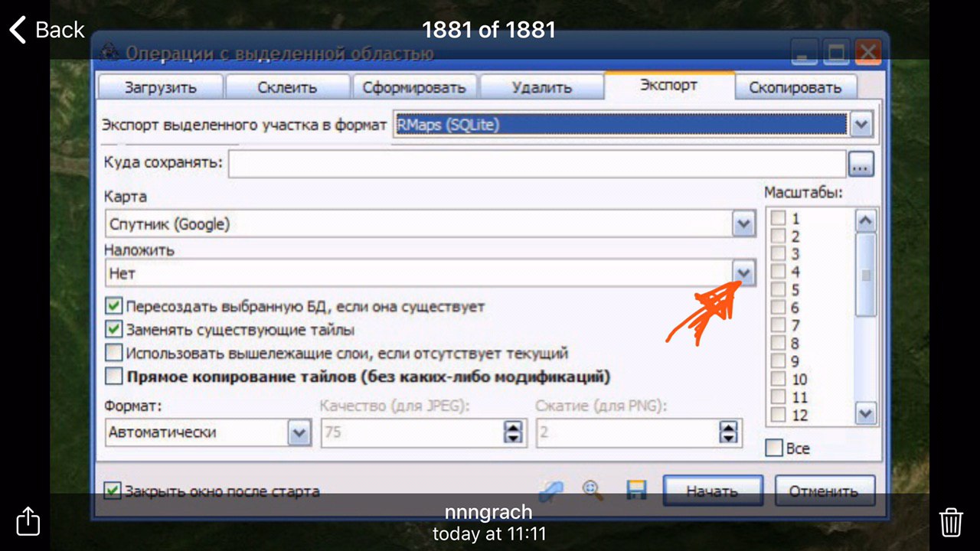Switch to the Удалить tab
Image resolution: width=980 pixels, height=551 pixels.
click(x=541, y=87)
